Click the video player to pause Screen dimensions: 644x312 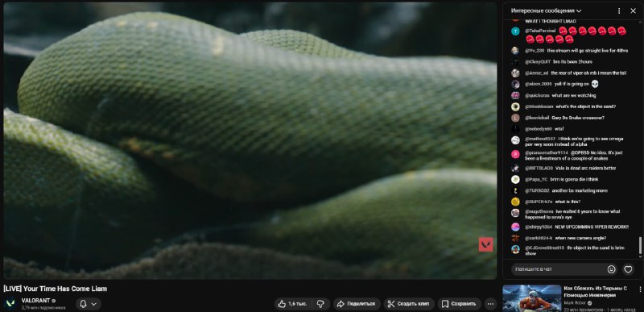click(x=250, y=140)
